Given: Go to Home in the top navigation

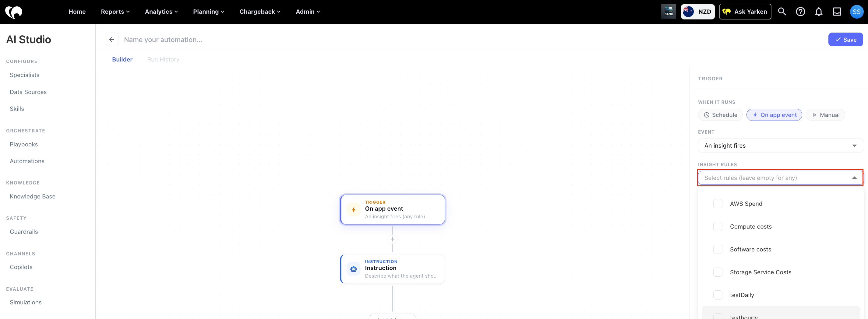Looking at the screenshot, I should pos(77,12).
